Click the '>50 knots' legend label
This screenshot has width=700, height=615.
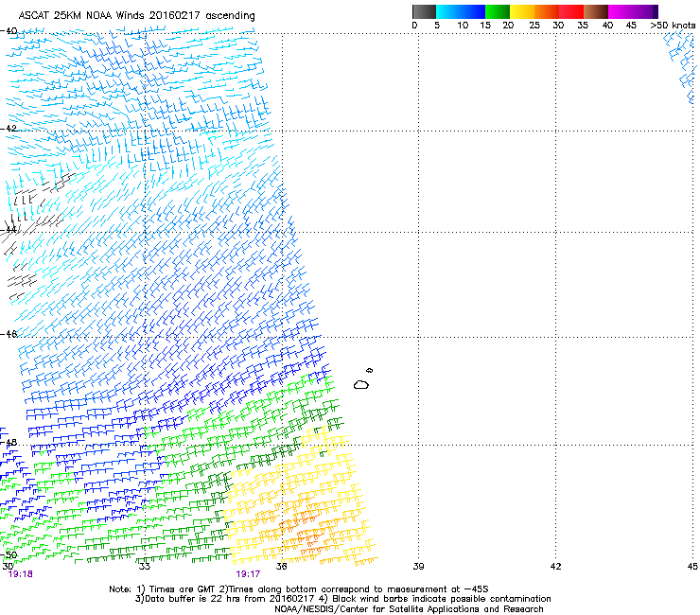[673, 26]
